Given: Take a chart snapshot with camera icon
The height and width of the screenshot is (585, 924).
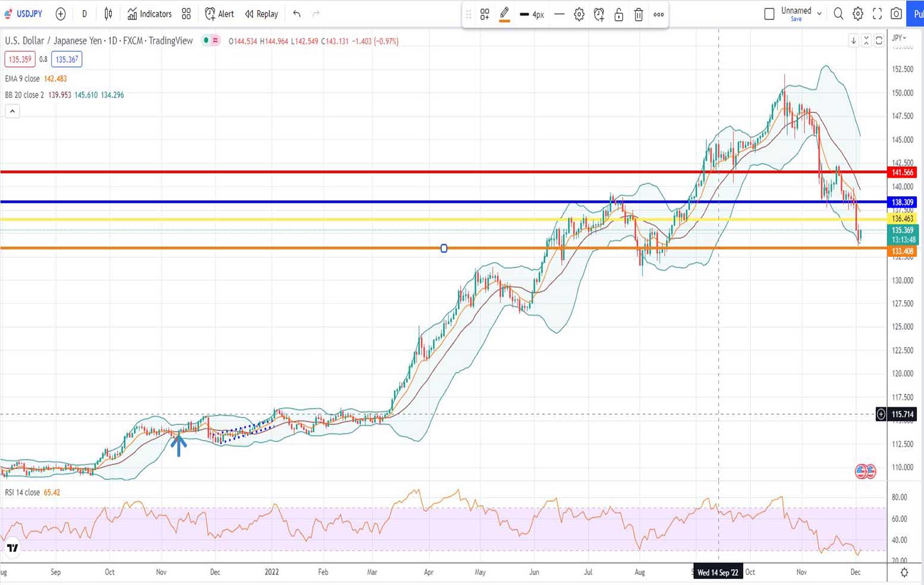Looking at the screenshot, I should 896,14.
